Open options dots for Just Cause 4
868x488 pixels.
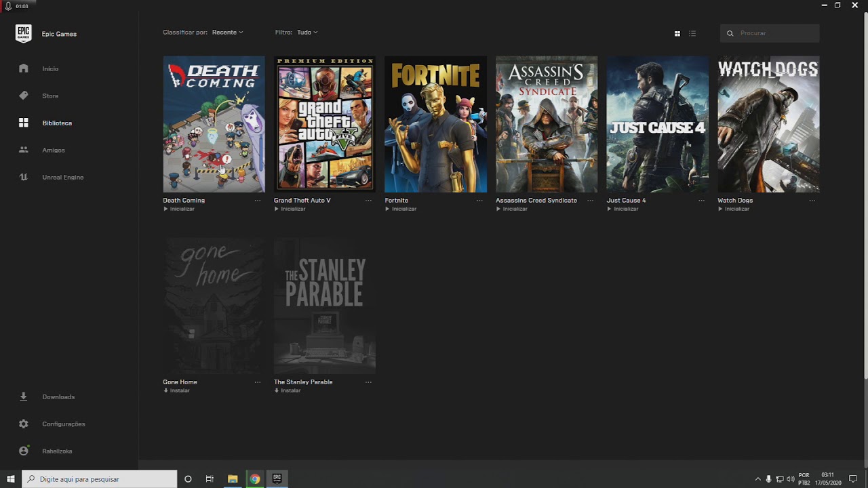point(701,201)
